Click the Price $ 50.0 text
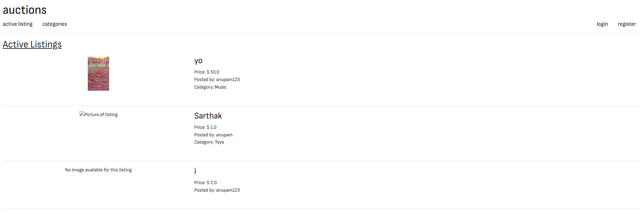The height and width of the screenshot is (214, 644). 207,72
